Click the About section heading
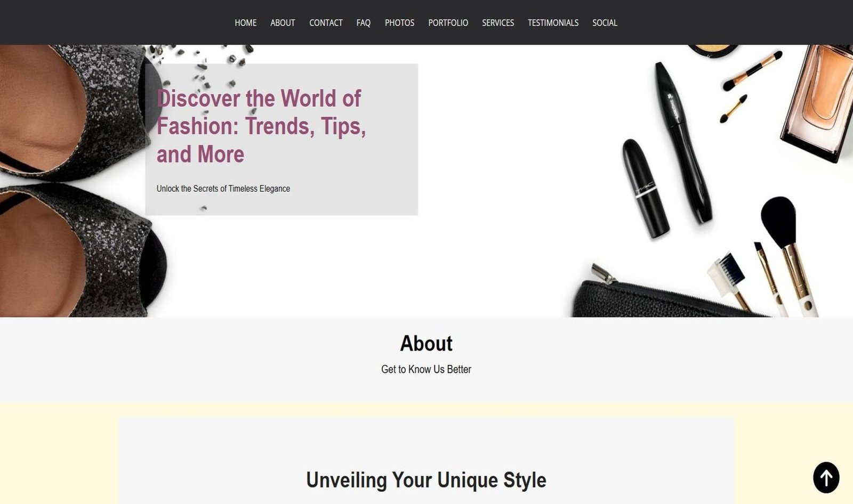The image size is (853, 504). coord(426,344)
